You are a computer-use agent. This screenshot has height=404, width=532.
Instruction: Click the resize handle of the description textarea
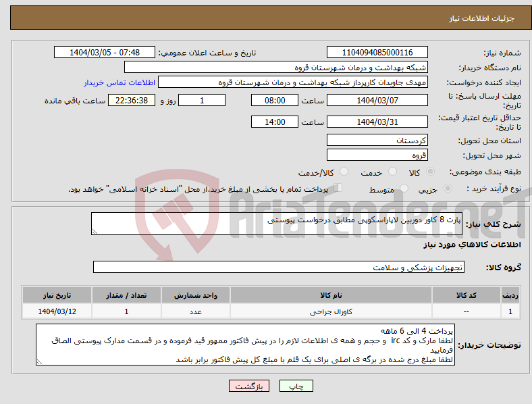95,232
